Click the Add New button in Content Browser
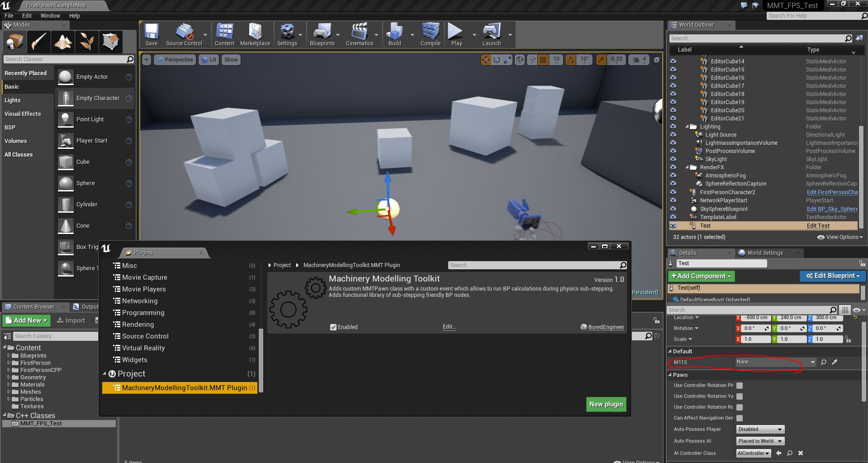 [26, 320]
